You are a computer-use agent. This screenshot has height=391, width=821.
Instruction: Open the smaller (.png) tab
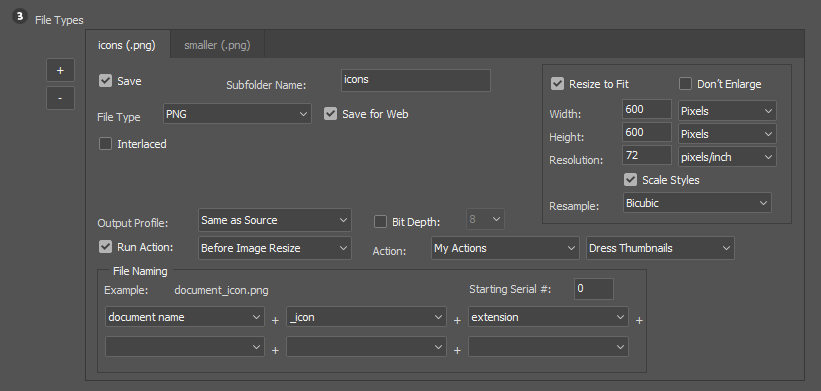coord(217,45)
